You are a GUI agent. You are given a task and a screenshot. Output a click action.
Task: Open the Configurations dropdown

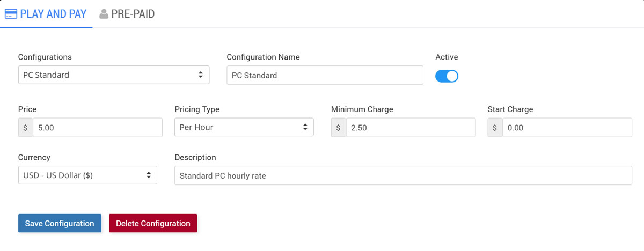pos(113,75)
